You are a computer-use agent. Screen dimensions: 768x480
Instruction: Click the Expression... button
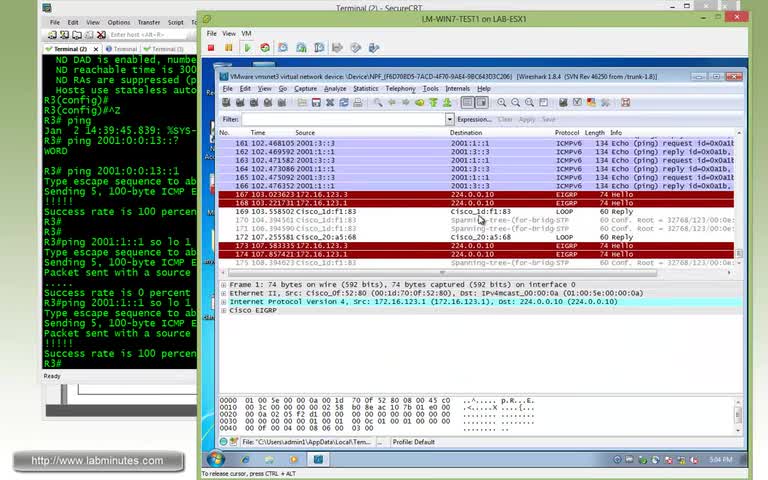[x=474, y=119]
